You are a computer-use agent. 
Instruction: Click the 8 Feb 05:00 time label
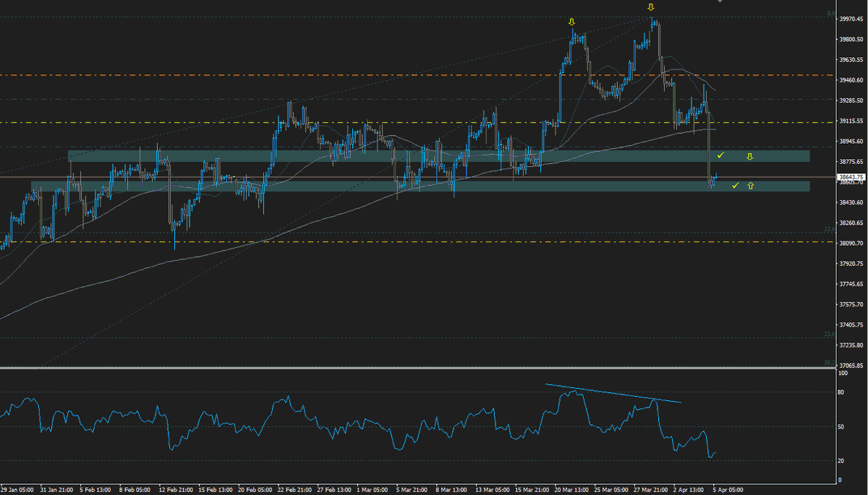[135, 490]
